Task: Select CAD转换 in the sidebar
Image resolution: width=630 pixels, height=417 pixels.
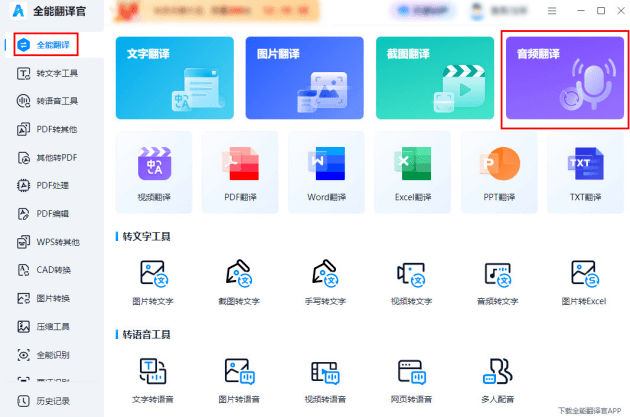Action: click(44, 270)
